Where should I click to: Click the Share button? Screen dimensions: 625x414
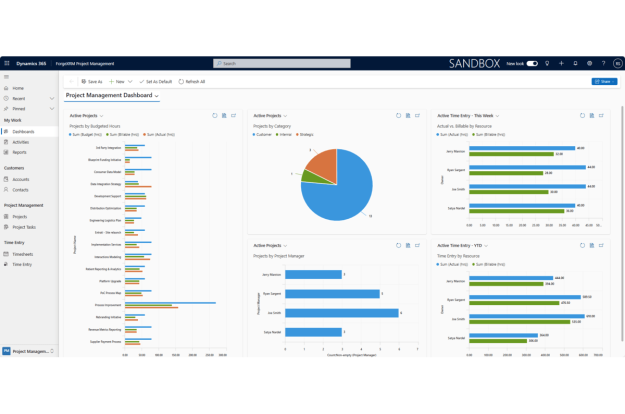(604, 81)
